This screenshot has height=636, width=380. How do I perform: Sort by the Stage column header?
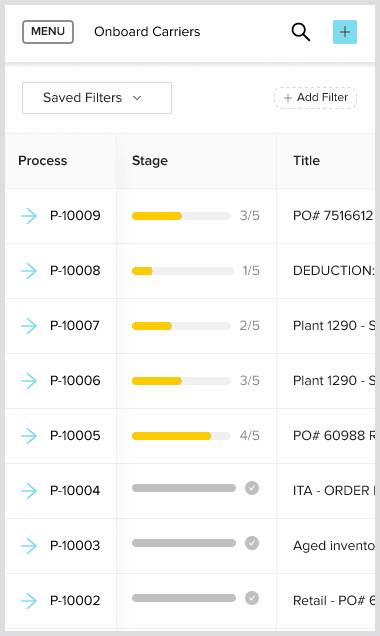(150, 161)
